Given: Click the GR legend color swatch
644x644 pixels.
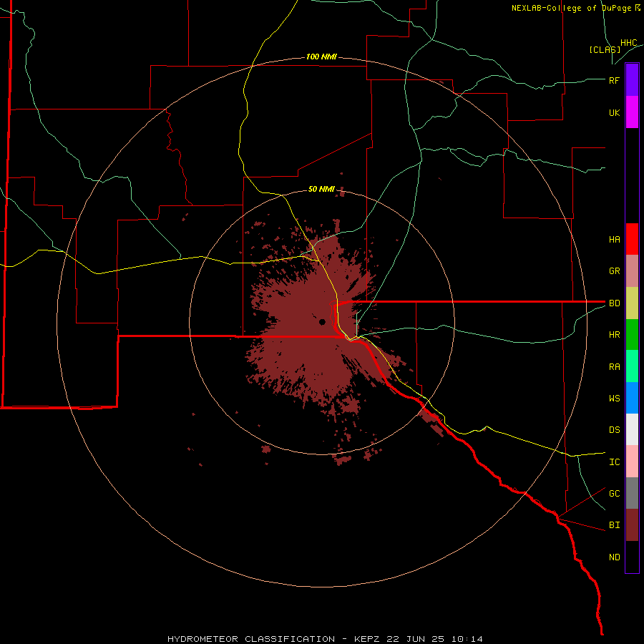Looking at the screenshot, I should tap(632, 270).
